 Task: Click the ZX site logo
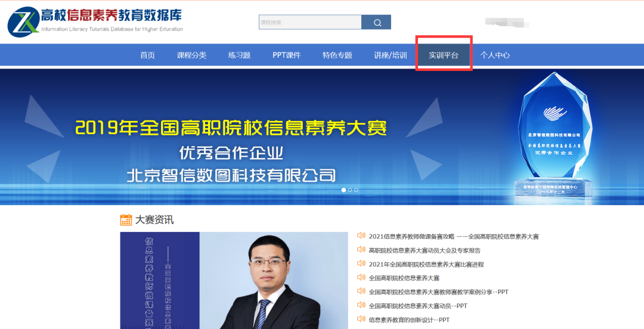[23, 23]
